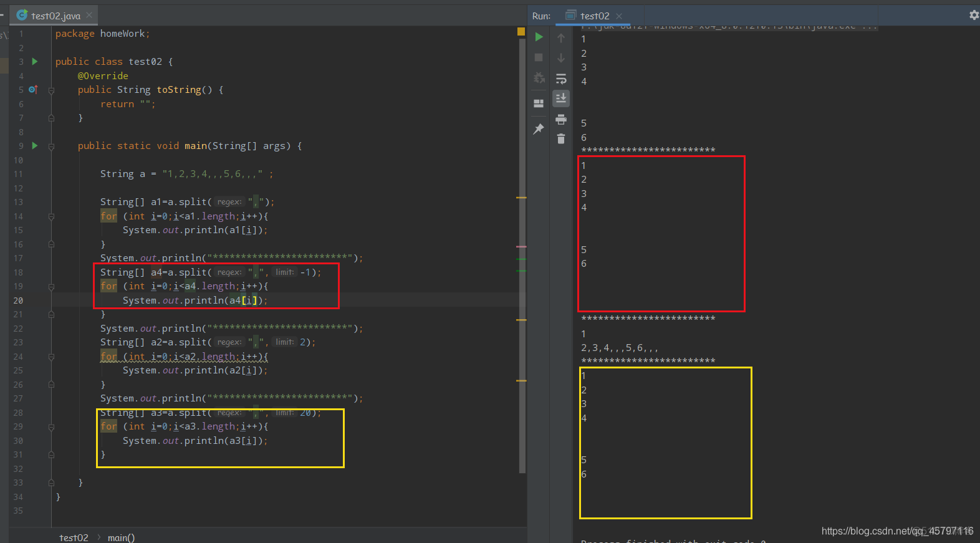Click System.out.println(a4[i]) on line 20
This screenshot has width=980, height=543.
tap(195, 300)
